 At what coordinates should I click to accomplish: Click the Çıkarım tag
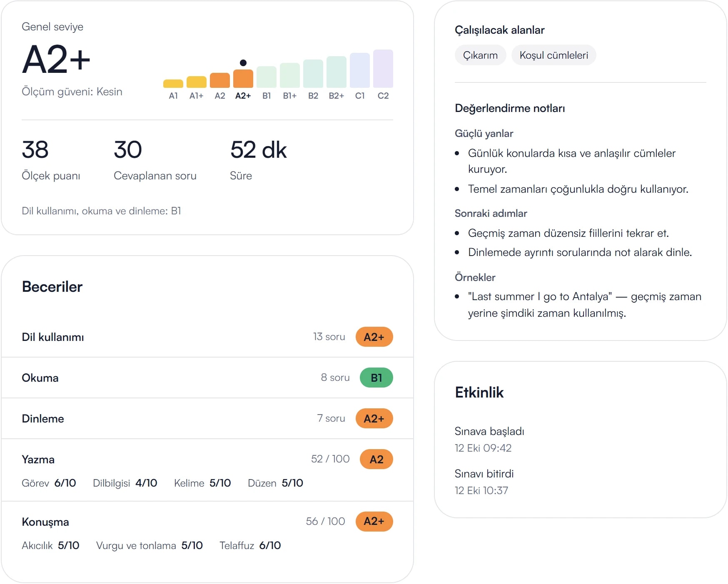480,55
